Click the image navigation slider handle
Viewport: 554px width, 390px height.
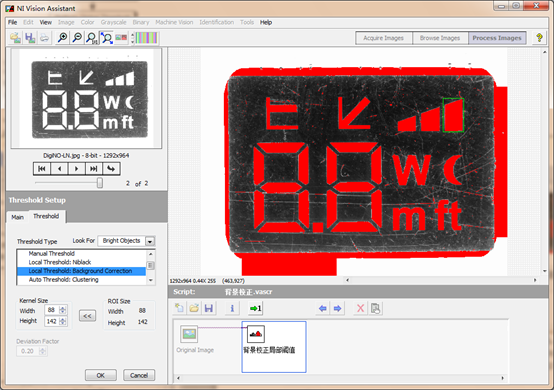click(x=100, y=183)
